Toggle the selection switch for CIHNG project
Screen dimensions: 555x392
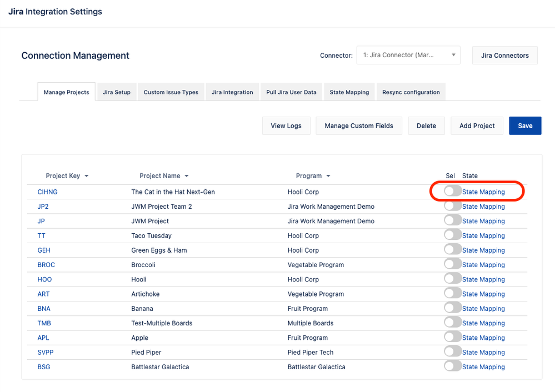click(453, 191)
